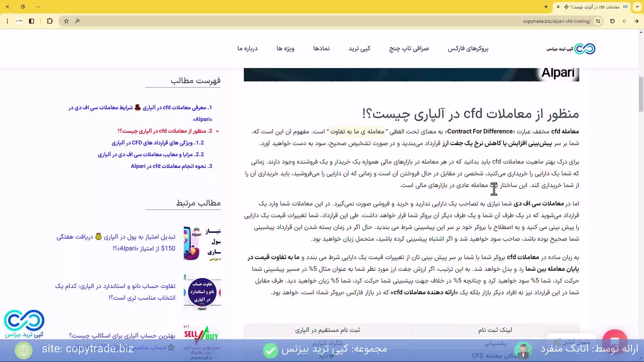The height and width of the screenshot is (362, 644).
Task: Open درباره ما menu
Action: 248,49
